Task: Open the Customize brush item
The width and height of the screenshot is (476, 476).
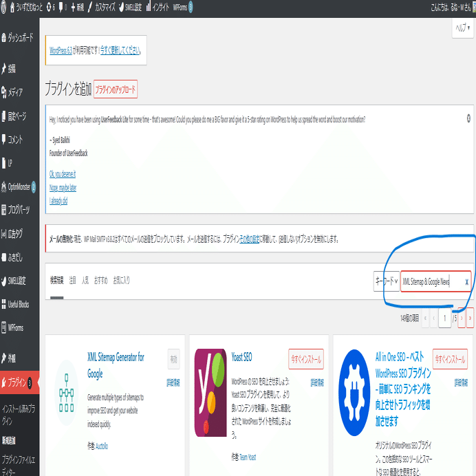Action: [x=101, y=8]
